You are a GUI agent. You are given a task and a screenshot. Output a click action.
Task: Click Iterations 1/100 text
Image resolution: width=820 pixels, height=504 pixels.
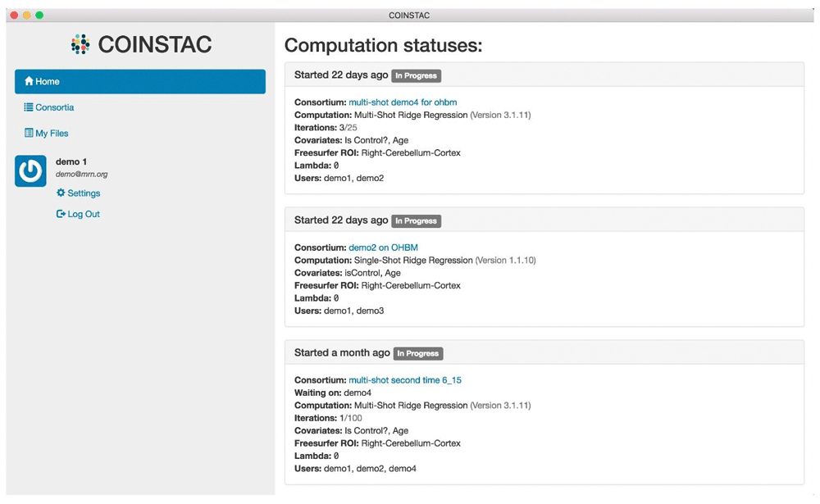tap(328, 418)
